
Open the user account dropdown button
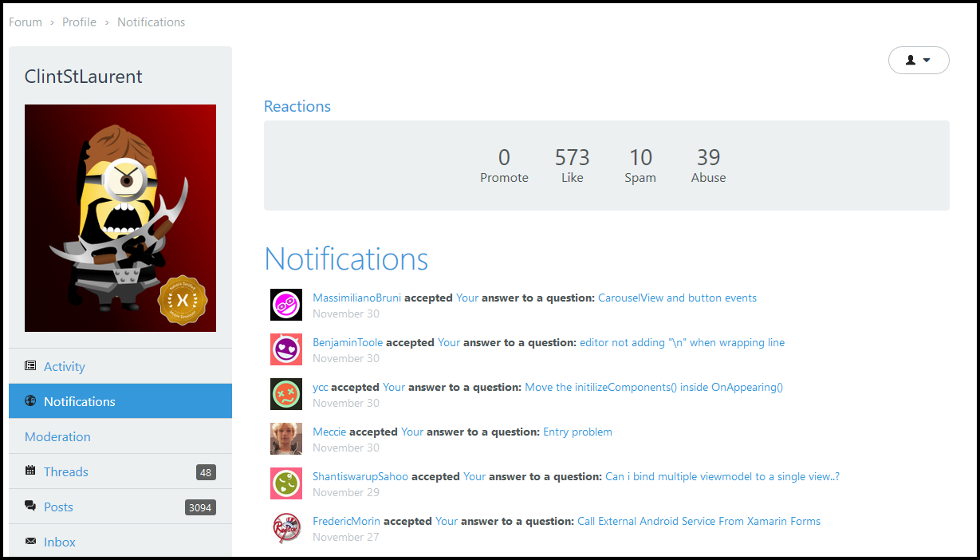(919, 60)
